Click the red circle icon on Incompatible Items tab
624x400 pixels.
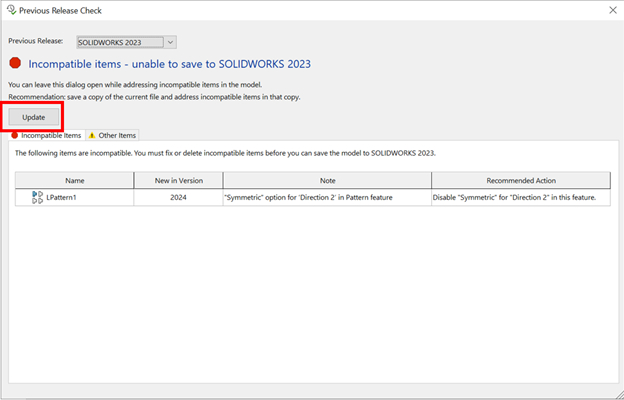tap(15, 135)
